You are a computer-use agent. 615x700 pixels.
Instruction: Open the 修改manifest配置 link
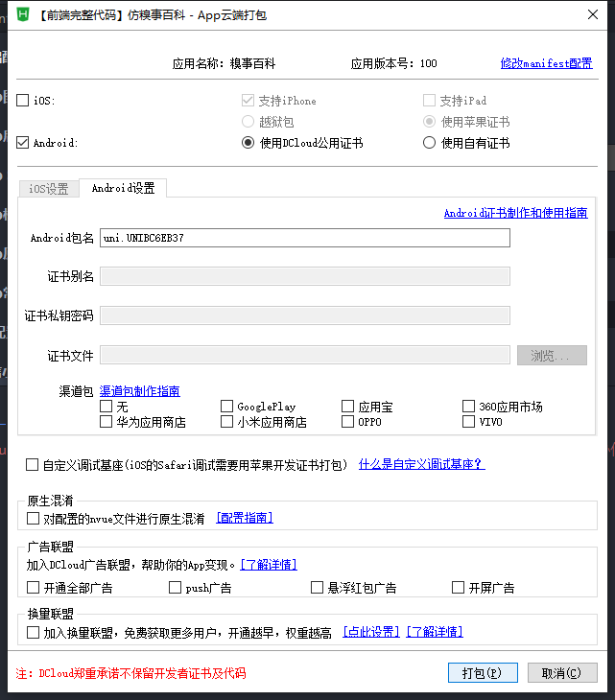pyautogui.click(x=546, y=63)
